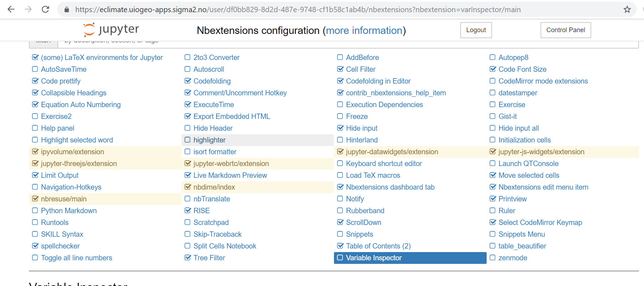Select ExecuteTime extension
644x286 pixels.
(214, 105)
